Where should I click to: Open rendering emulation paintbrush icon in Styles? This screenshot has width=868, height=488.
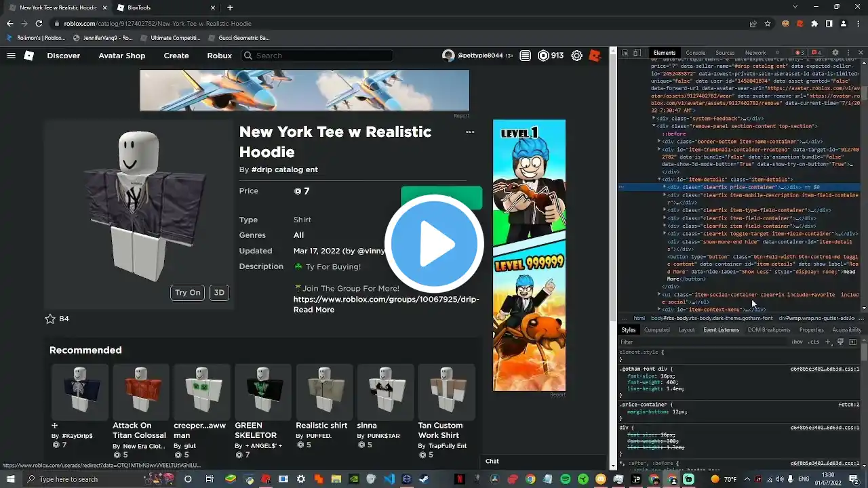pyautogui.click(x=840, y=342)
